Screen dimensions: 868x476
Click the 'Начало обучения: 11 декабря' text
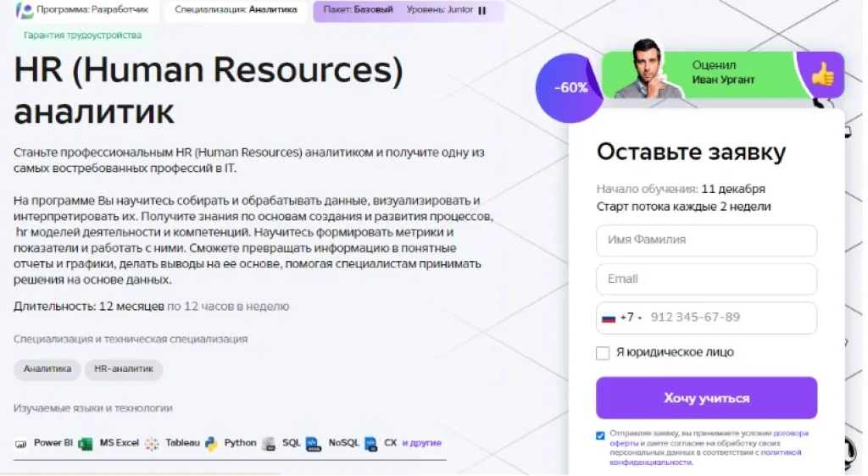click(x=681, y=189)
